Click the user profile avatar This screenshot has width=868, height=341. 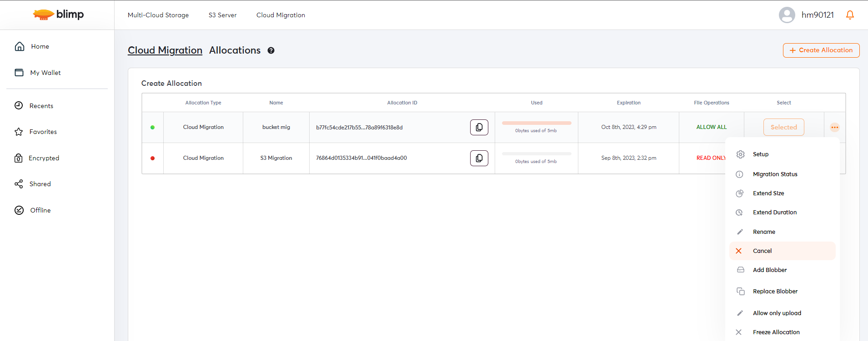[787, 15]
